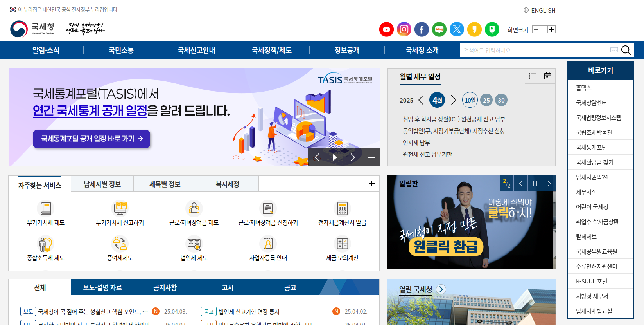Image resolution: width=644 pixels, height=325 pixels.
Task: Pause the 알림판 slideshow
Action: click(x=535, y=183)
